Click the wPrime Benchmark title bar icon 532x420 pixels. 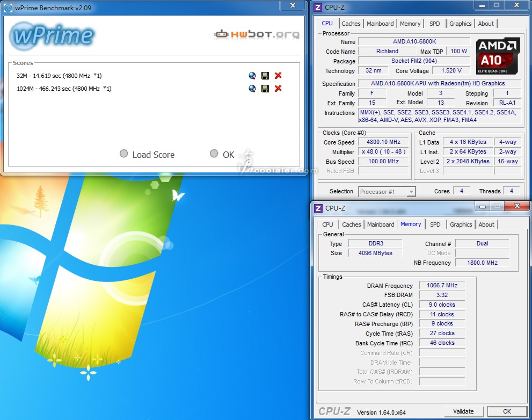coord(8,8)
